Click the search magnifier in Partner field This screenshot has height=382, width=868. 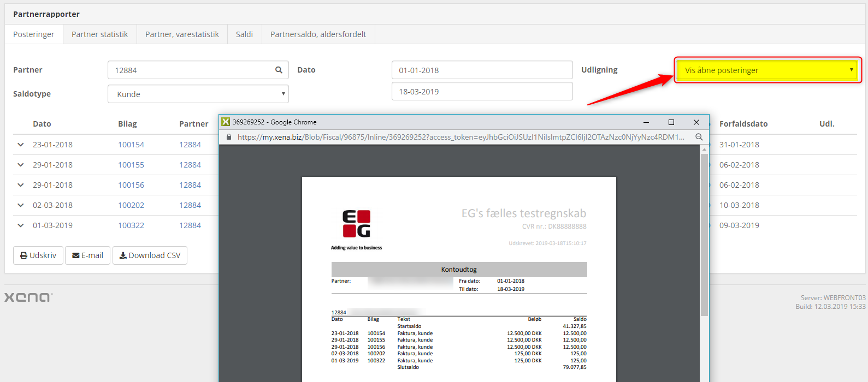tap(279, 70)
